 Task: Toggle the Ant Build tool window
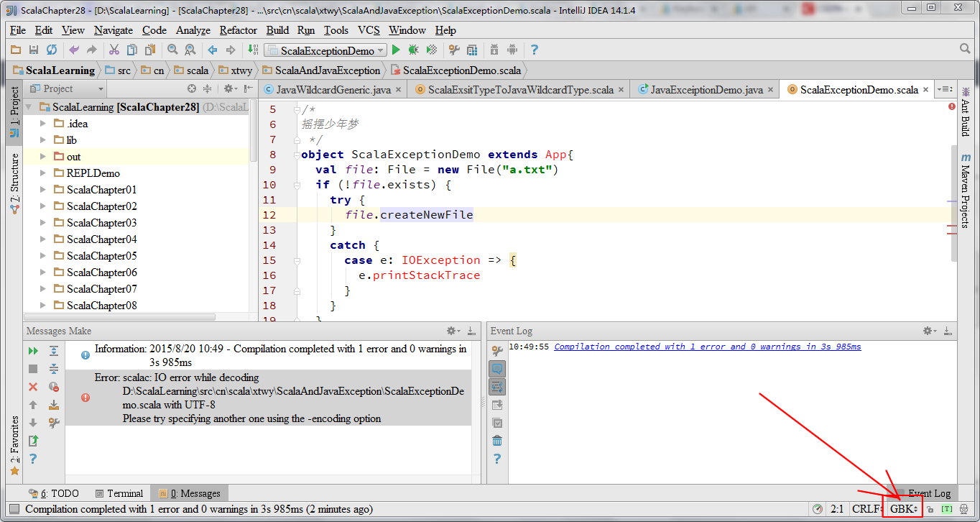[966, 112]
